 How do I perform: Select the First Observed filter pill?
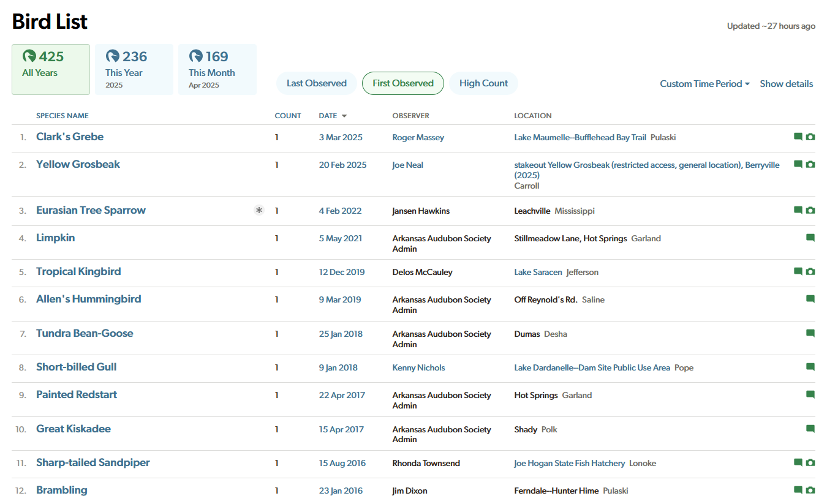tap(403, 83)
